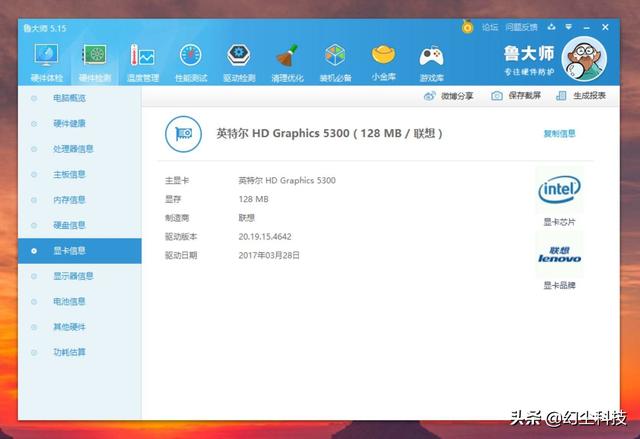The width and height of the screenshot is (640, 439).
Task: Click the 鲁大师 mascot avatar
Action: tap(584, 59)
